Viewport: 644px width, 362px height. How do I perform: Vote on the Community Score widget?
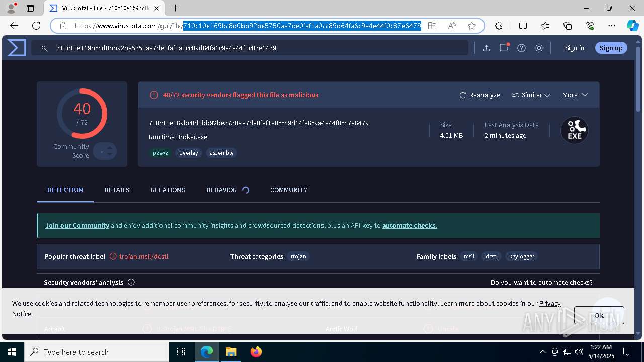click(x=105, y=151)
